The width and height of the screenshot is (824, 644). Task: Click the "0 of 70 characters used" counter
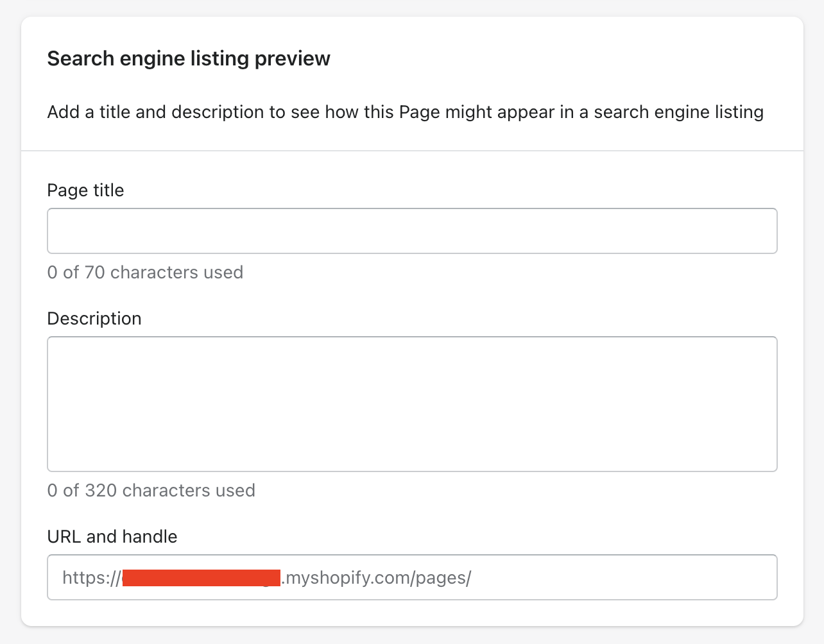[x=145, y=273]
